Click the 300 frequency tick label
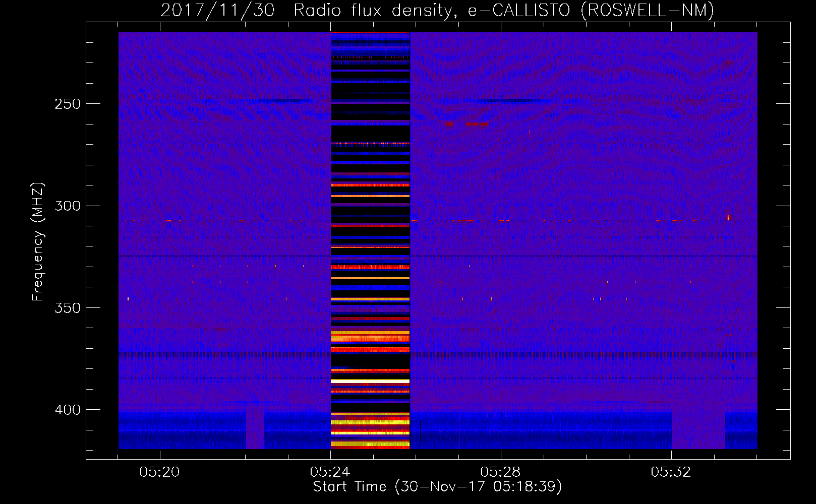816x504 pixels. click(68, 206)
